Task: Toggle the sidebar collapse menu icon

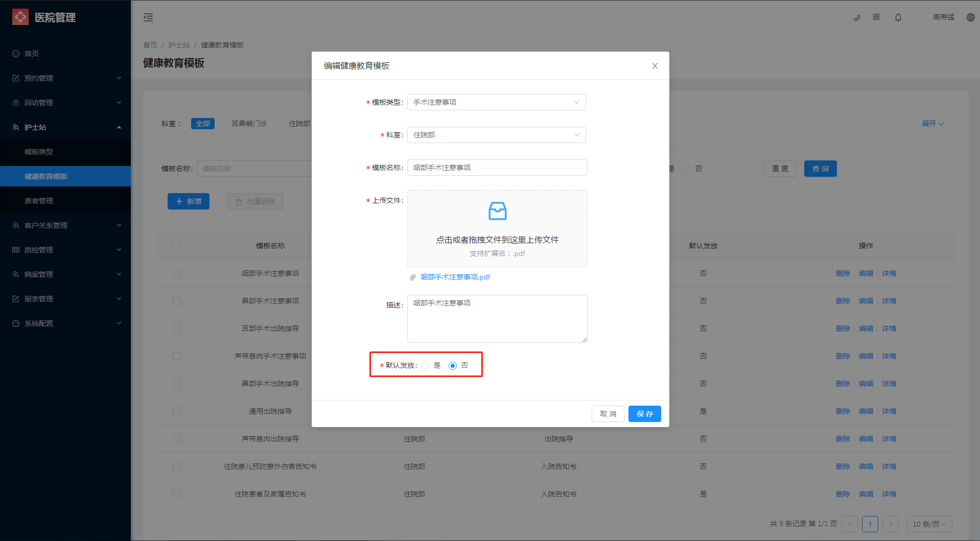Action: tap(148, 17)
